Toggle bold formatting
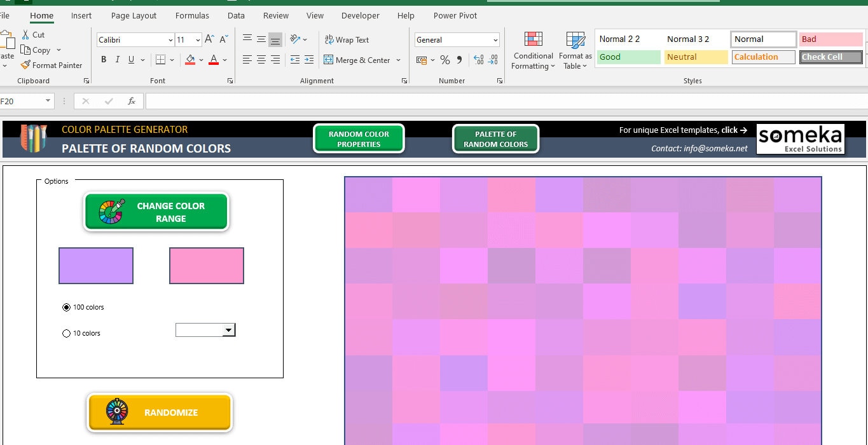The height and width of the screenshot is (445, 868). pyautogui.click(x=104, y=59)
